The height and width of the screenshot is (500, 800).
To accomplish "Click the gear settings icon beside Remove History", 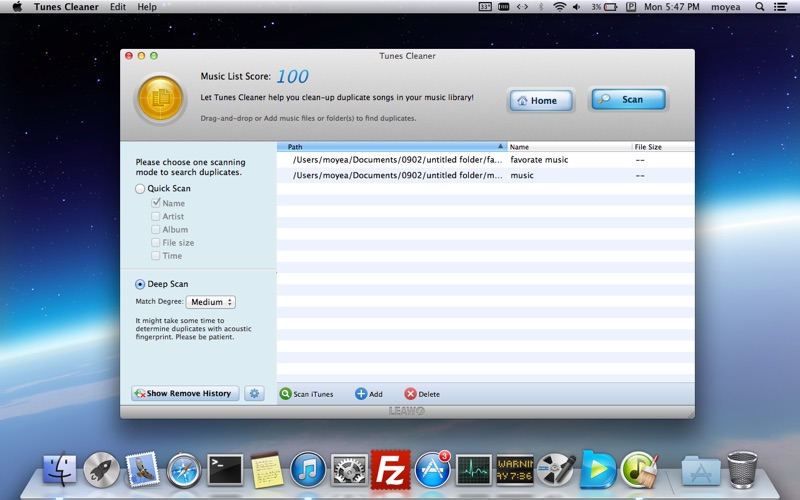I will (254, 393).
